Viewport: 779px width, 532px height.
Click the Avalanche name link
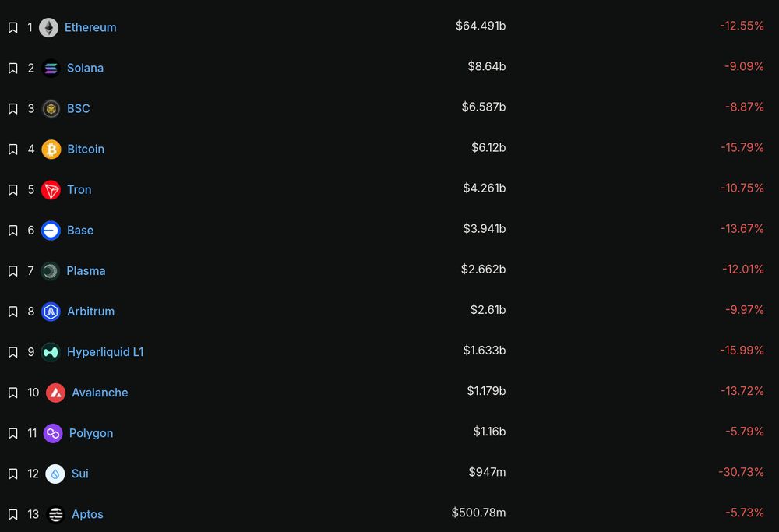point(100,393)
